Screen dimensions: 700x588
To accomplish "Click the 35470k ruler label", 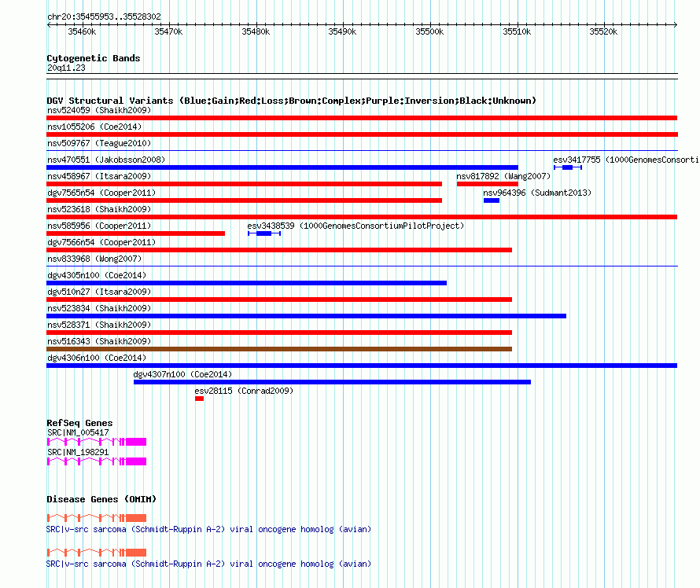I will [168, 31].
